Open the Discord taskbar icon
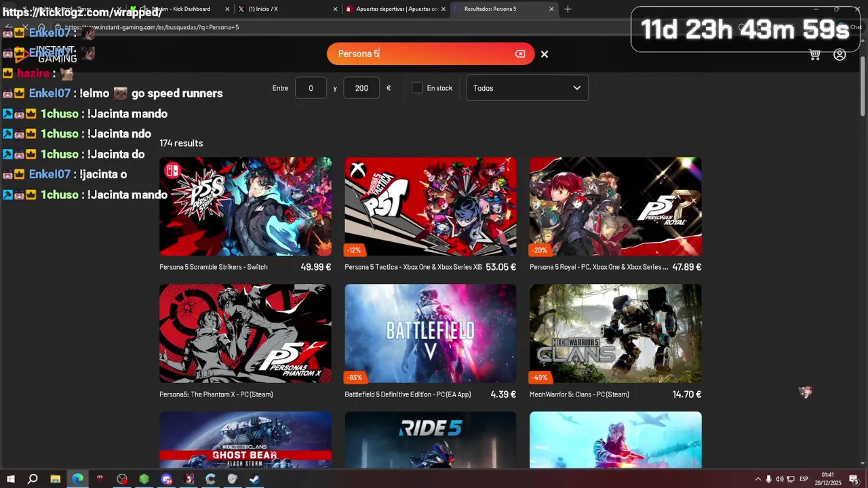 167,479
